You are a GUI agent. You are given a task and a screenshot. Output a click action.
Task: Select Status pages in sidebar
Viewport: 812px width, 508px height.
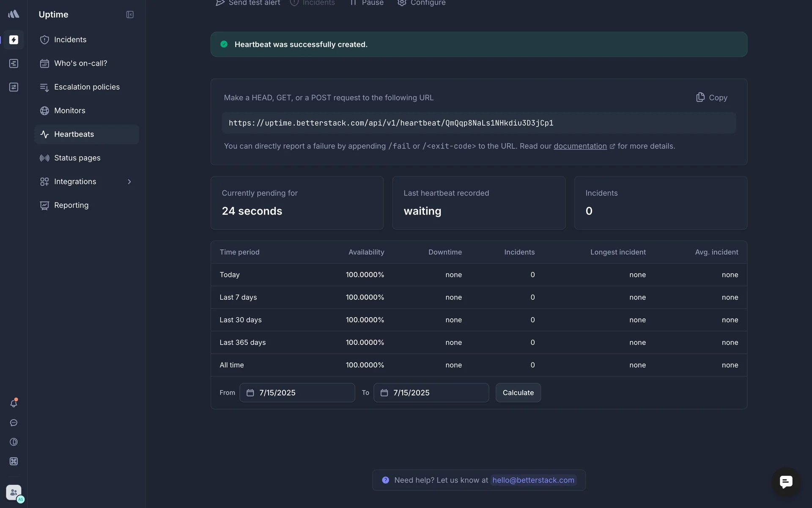tap(77, 158)
